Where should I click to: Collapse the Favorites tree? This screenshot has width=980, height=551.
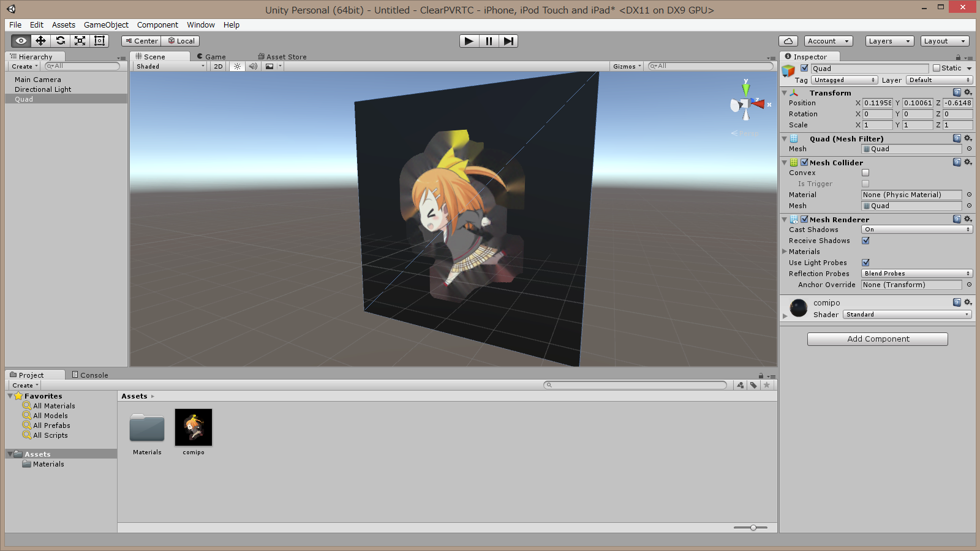pos(10,396)
